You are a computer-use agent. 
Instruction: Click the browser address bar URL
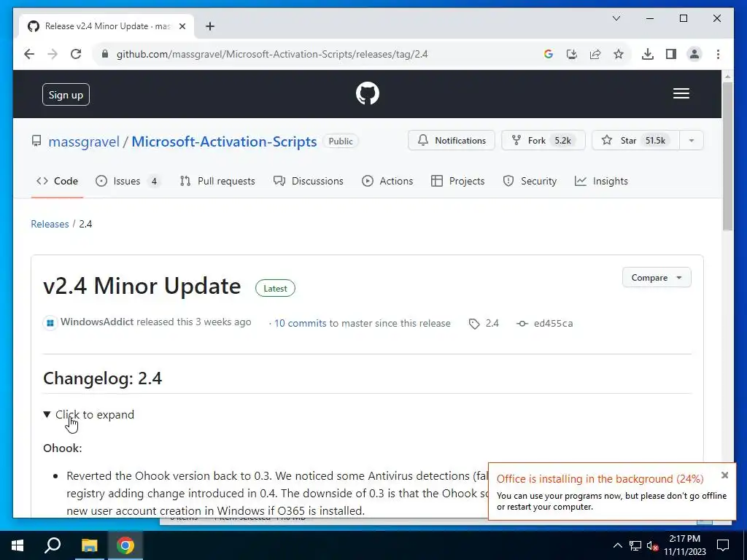[272, 54]
